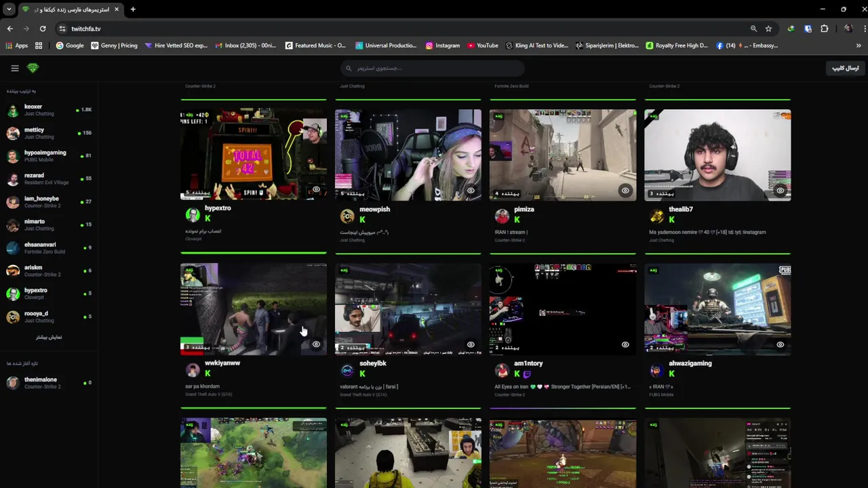Expand list with نمایش بیشتر

(49, 337)
